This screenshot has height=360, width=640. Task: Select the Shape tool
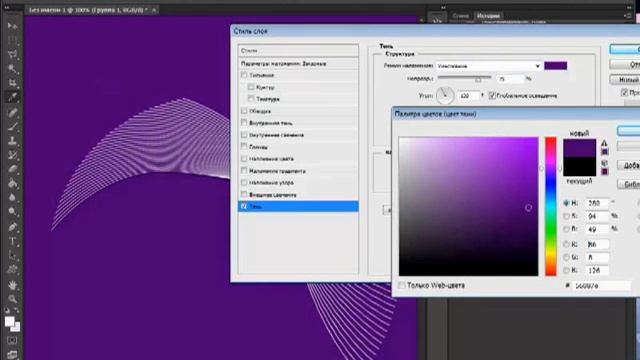coord(12,269)
